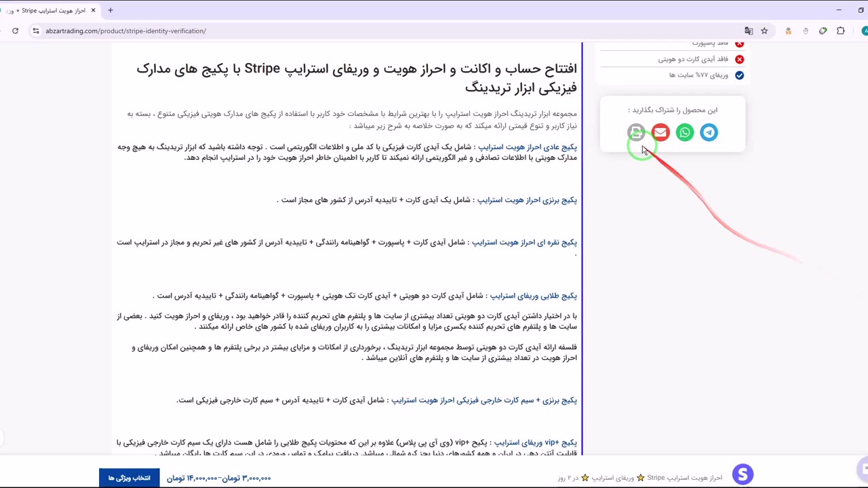This screenshot has height=488, width=868.
Task: Click the red X beside 'فاقد آیدی کارت دو هویتی'
Action: click(739, 59)
